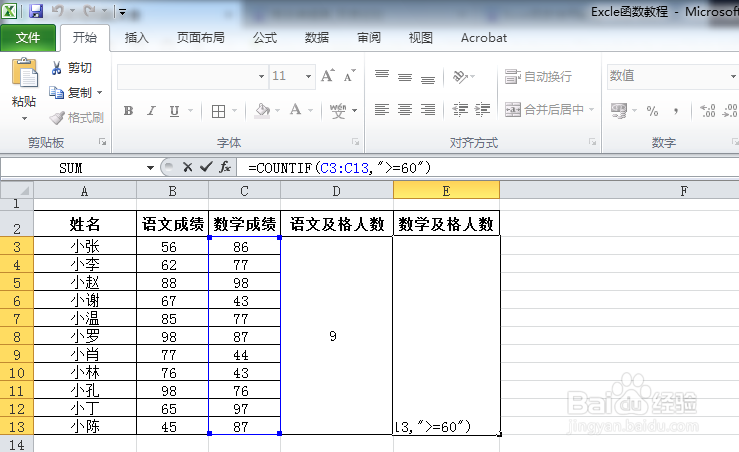This screenshot has height=452, width=739.
Task: Click into the formula bar text
Action: click(x=339, y=168)
